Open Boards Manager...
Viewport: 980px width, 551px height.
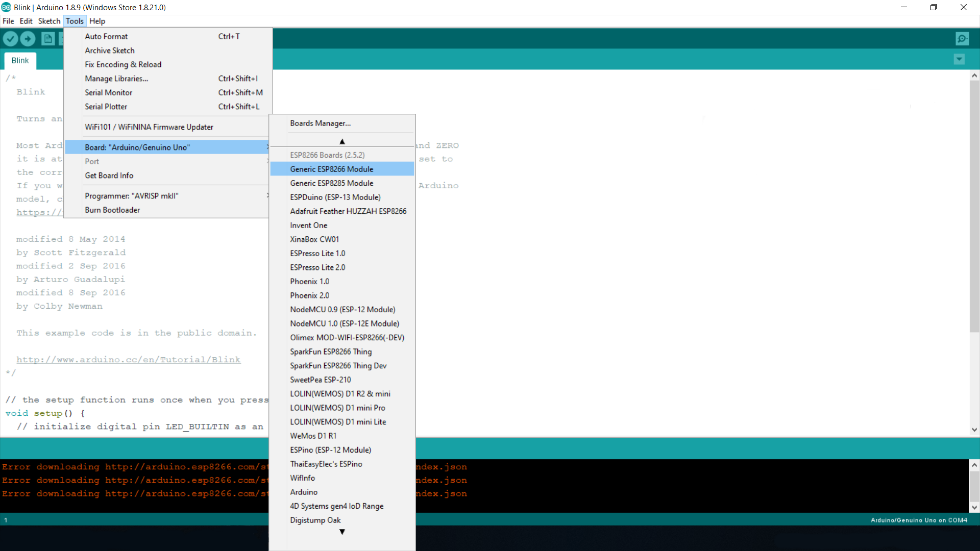342,123
